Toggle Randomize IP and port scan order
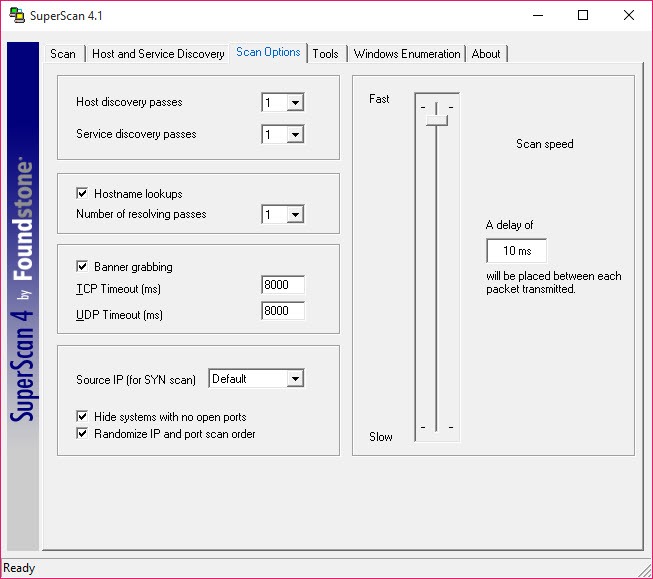The height and width of the screenshot is (579, 653). [82, 433]
